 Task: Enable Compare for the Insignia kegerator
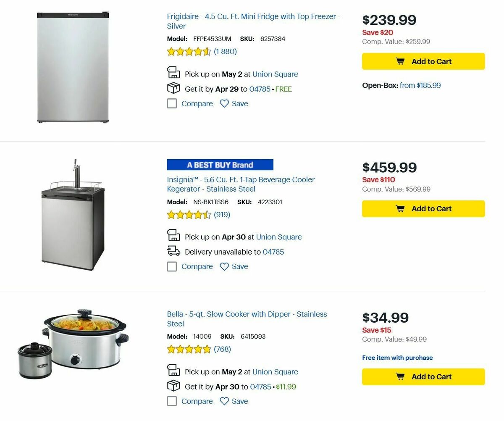pyautogui.click(x=172, y=266)
